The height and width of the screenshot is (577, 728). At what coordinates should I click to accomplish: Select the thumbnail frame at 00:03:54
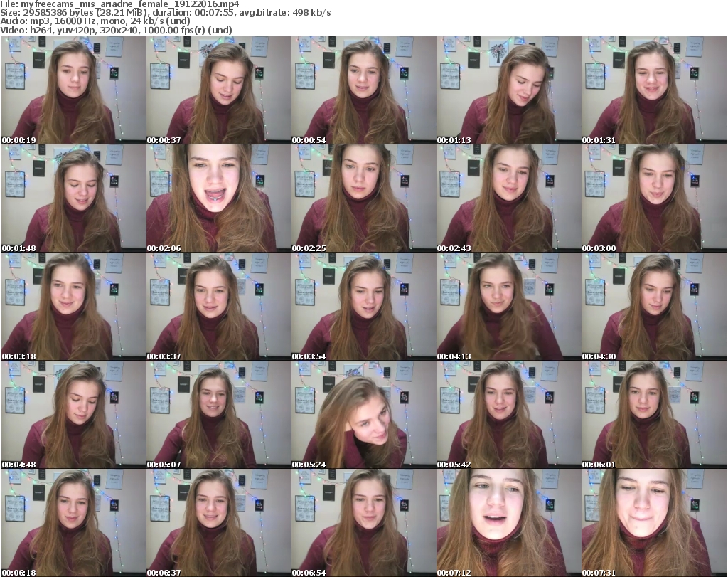pos(363,307)
